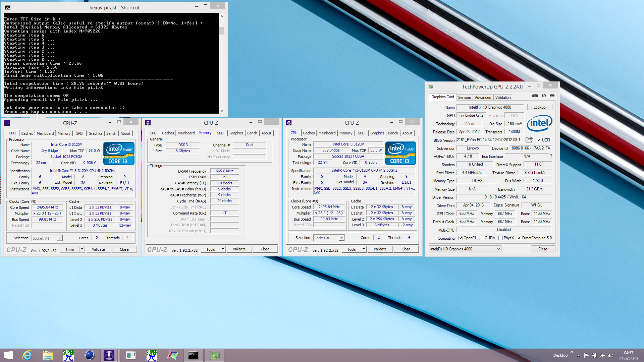Image resolution: width=644 pixels, height=362 pixels.
Task: Switch to the Sensors tab in GPU-Z
Action: point(465,98)
